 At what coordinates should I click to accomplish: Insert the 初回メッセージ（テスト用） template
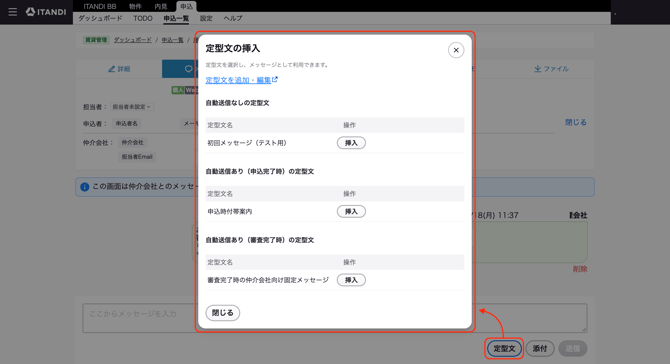351,143
